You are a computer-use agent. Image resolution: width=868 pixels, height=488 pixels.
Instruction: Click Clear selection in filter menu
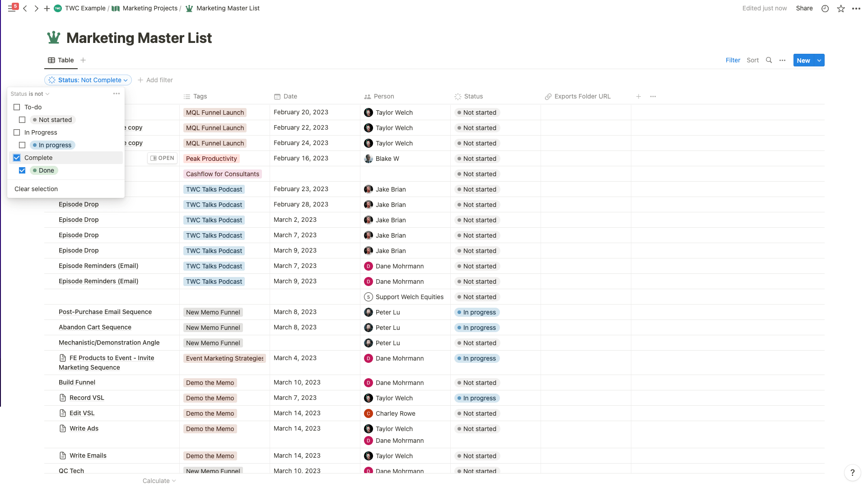tap(36, 189)
